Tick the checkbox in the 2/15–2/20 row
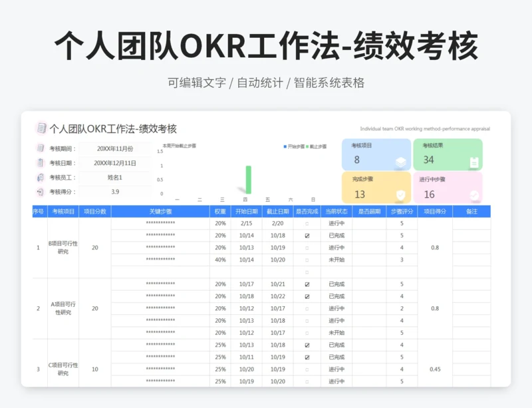This screenshot has width=532, height=408. (x=307, y=224)
